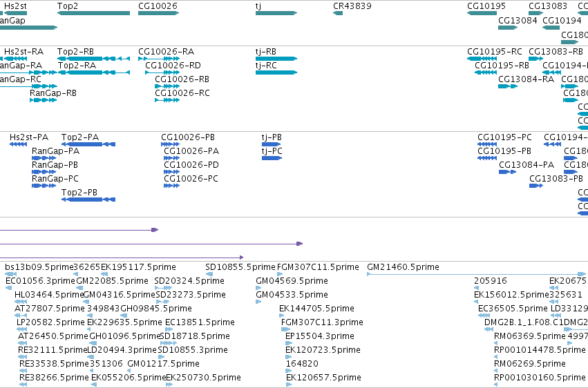Click the Top2 gene bar in the top track
The image size is (588, 388).
[x=93, y=13]
